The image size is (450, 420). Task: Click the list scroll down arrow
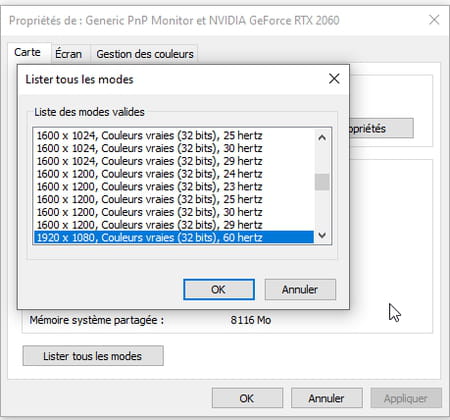322,235
